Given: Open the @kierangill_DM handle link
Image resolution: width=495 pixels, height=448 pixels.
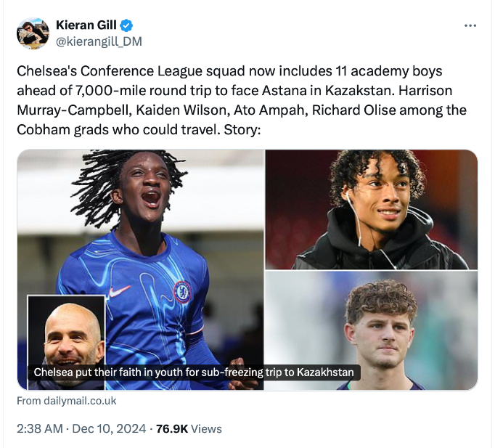Looking at the screenshot, I should tap(99, 41).
